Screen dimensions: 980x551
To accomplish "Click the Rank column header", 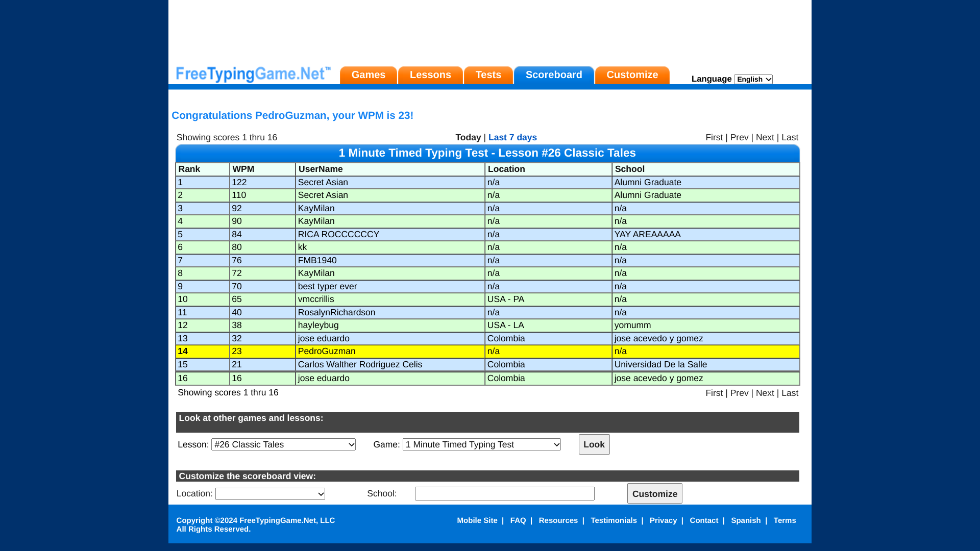I will click(203, 169).
